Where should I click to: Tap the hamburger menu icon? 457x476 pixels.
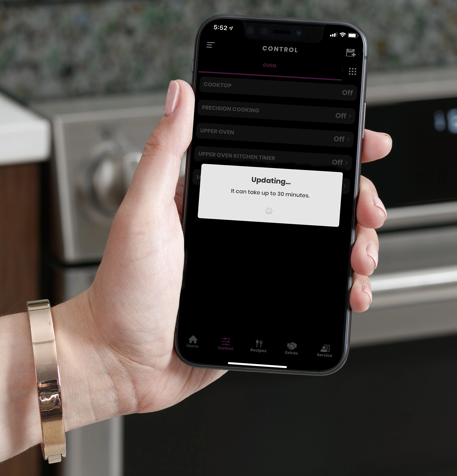209,46
